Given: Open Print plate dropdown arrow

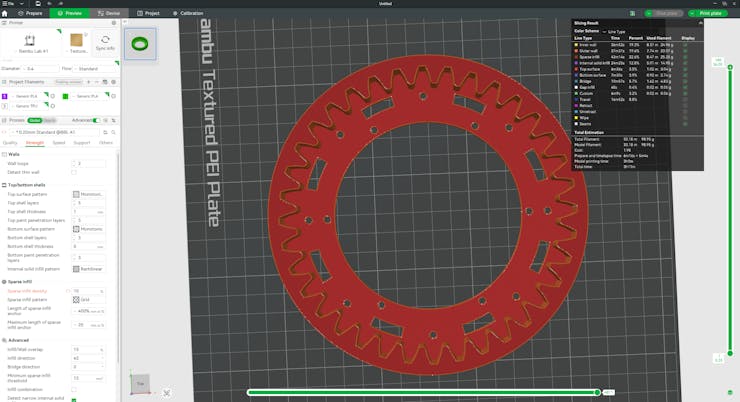Looking at the screenshot, I should click(692, 13).
